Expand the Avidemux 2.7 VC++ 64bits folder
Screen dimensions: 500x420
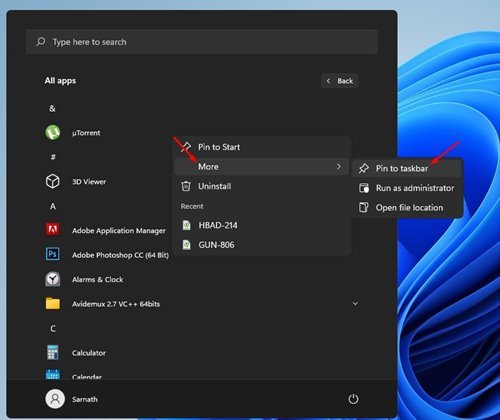coord(355,304)
